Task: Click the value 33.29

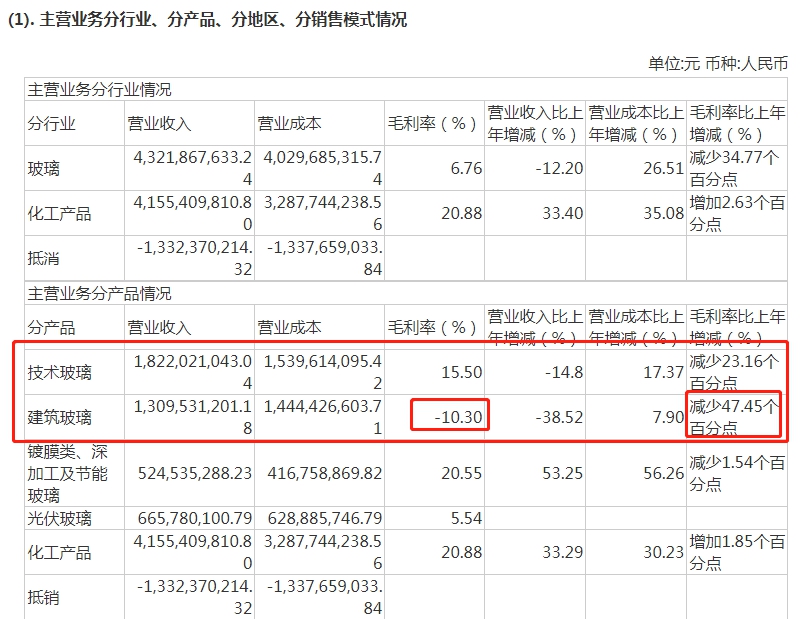Action: click(563, 552)
